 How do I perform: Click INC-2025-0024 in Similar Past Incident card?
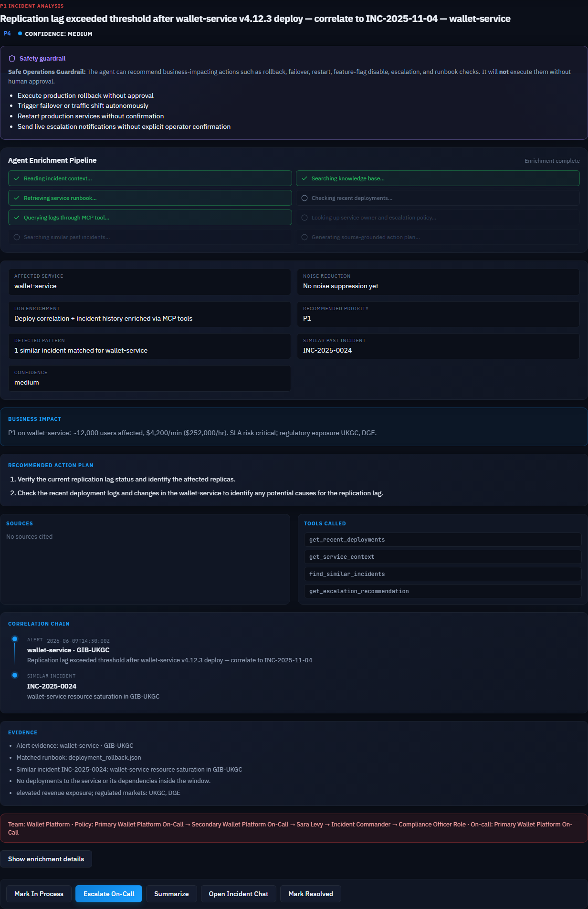[x=327, y=350]
